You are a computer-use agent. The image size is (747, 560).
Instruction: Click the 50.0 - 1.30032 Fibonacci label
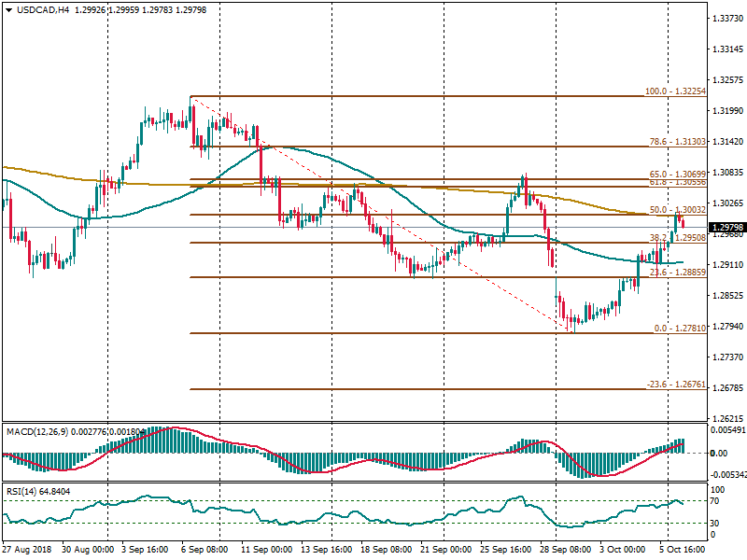click(676, 210)
